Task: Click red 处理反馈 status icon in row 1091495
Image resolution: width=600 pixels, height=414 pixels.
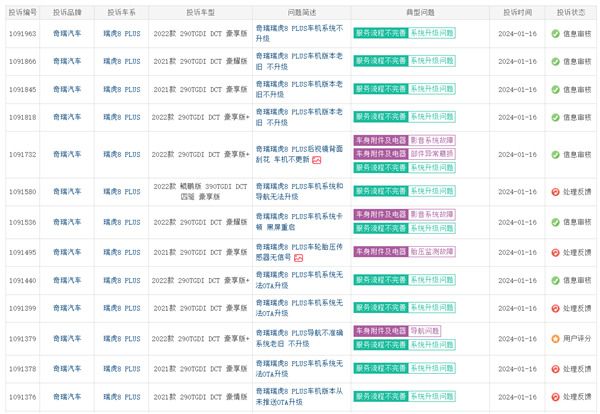Action: 555,253
